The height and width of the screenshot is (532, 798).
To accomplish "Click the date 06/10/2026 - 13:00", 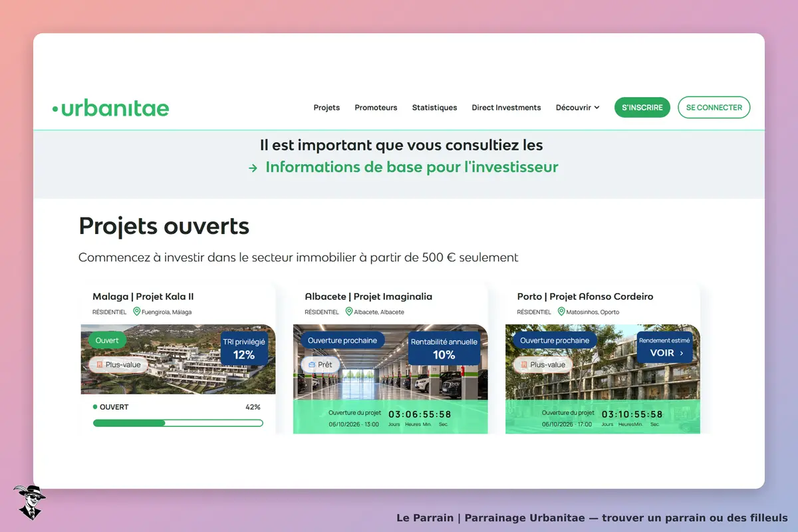I will coord(354,424).
